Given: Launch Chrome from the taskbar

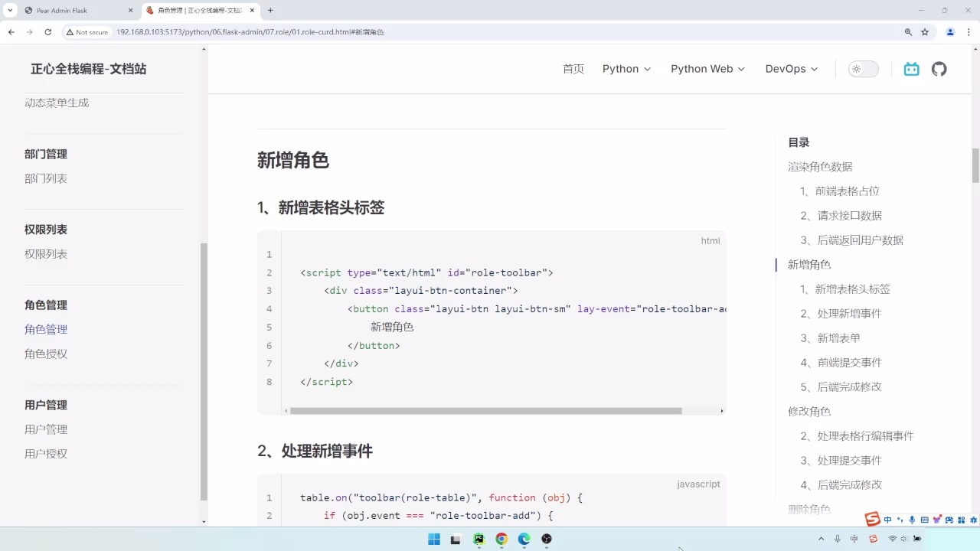Looking at the screenshot, I should 501,540.
